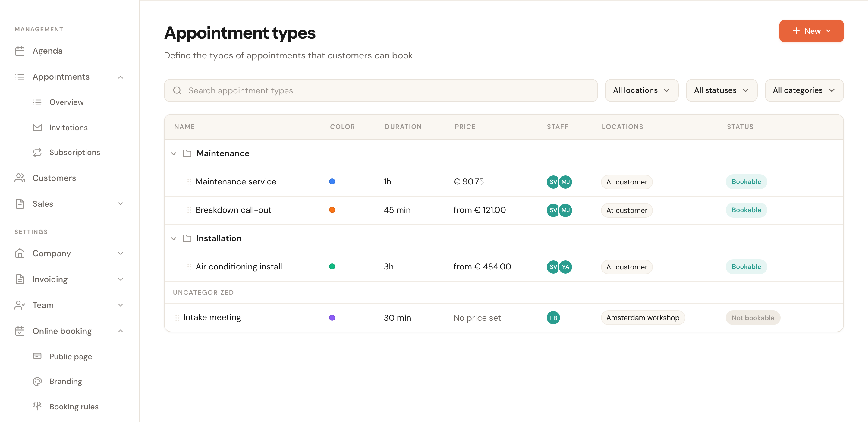Image resolution: width=868 pixels, height=422 pixels.
Task: Expand the Sales sidebar section chevron
Action: click(x=120, y=203)
